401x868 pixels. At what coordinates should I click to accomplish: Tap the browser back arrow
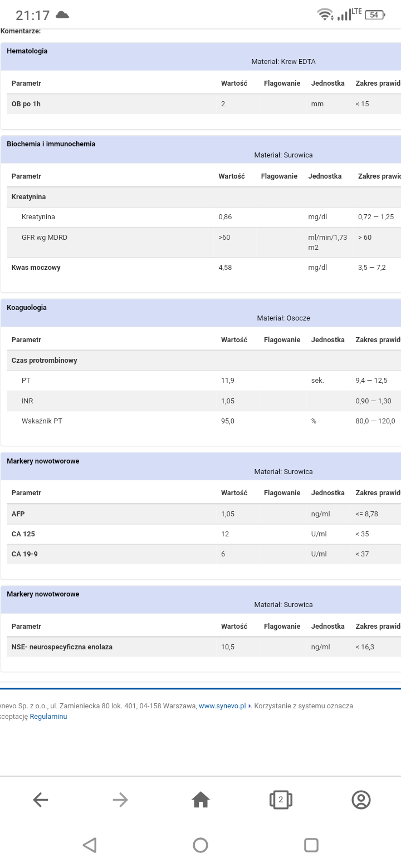41,800
